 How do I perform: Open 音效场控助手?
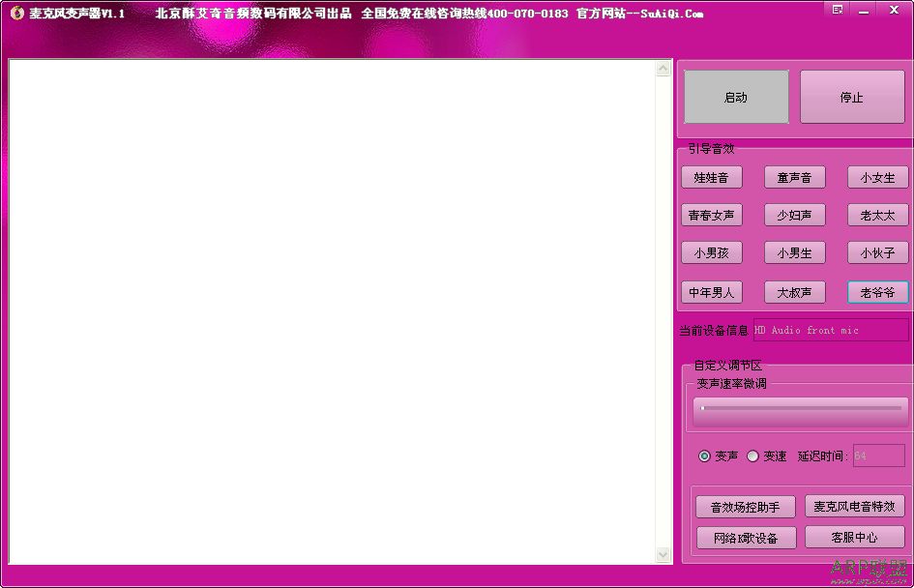[745, 508]
